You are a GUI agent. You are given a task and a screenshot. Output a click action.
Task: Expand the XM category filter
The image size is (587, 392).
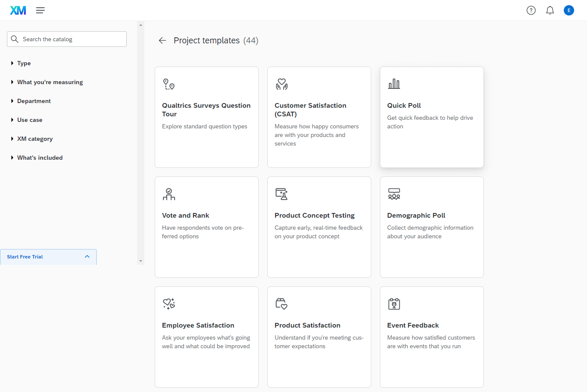(35, 139)
